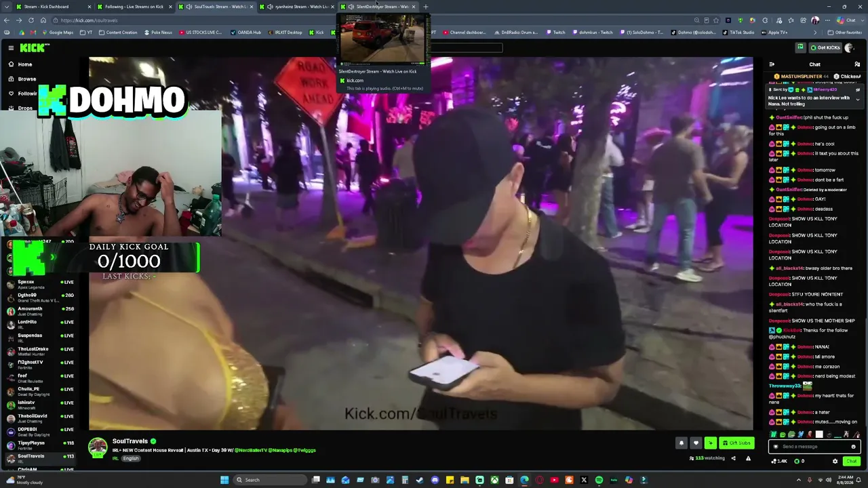Open Browse in the Kick sidebar
Screen dimensions: 868x488
27,79
